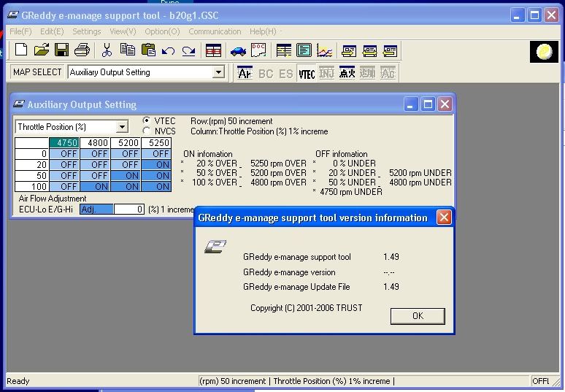Click OK in the version information dialog

(x=418, y=316)
